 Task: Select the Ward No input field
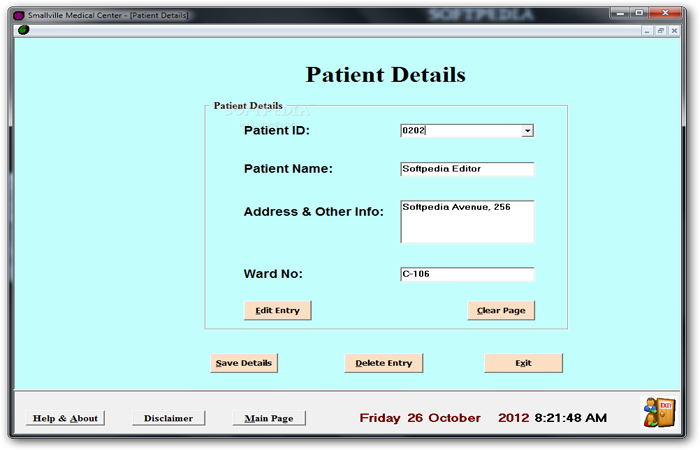(467, 274)
